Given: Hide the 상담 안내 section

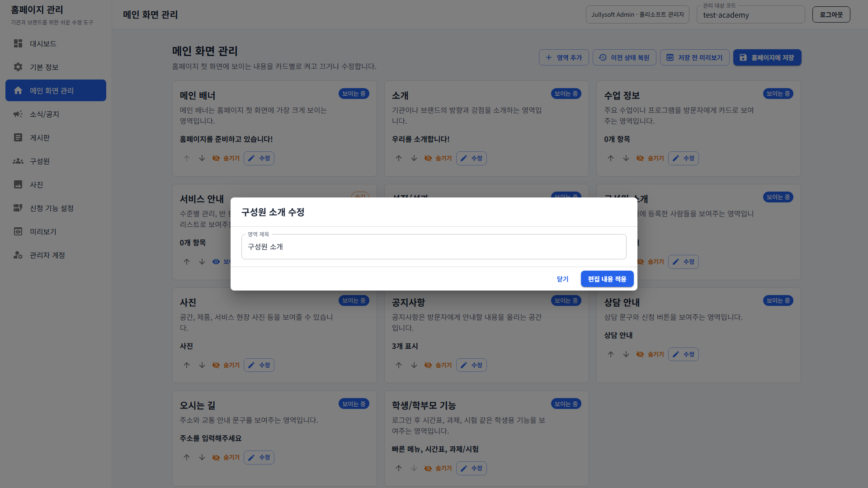Looking at the screenshot, I should pos(650,354).
